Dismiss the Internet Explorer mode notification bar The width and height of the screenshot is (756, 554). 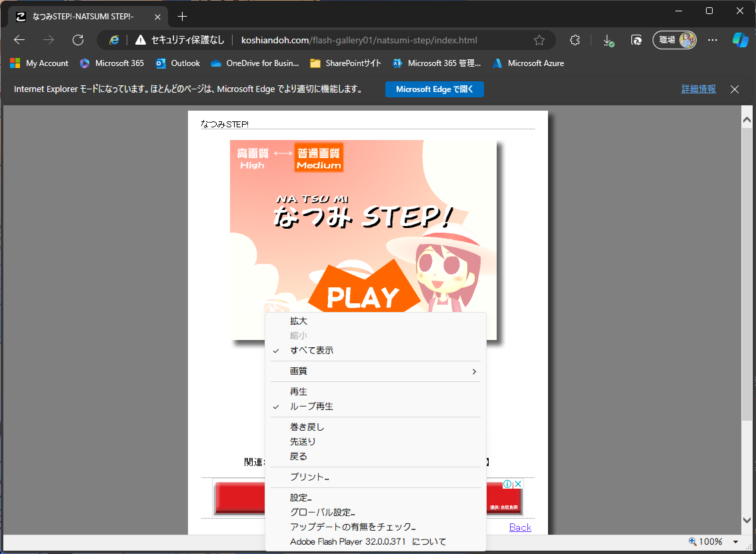coord(735,89)
